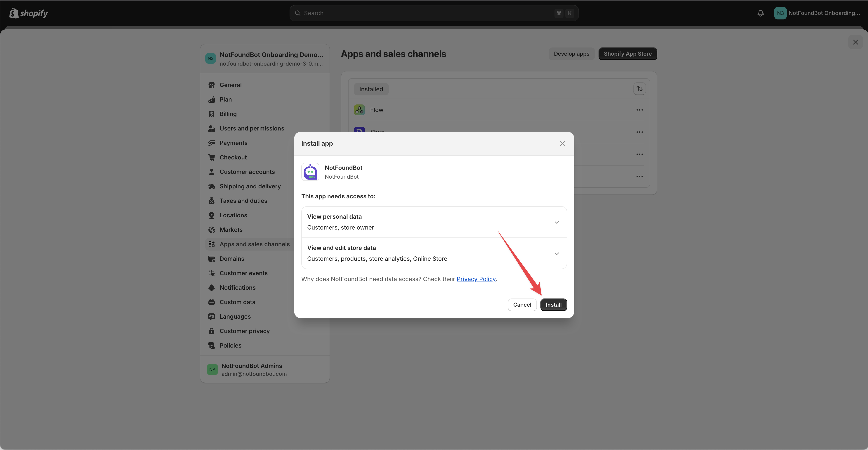Image resolution: width=868 pixels, height=450 pixels.
Task: Click the Customer events sparkle icon
Action: pyautogui.click(x=212, y=273)
